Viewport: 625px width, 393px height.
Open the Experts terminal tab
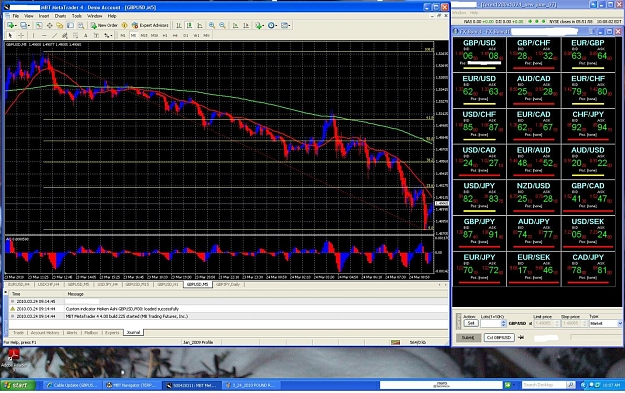click(112, 332)
